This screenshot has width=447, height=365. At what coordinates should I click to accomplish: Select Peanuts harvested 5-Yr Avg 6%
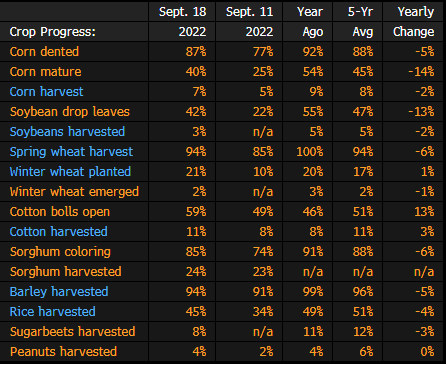pyautogui.click(x=366, y=352)
